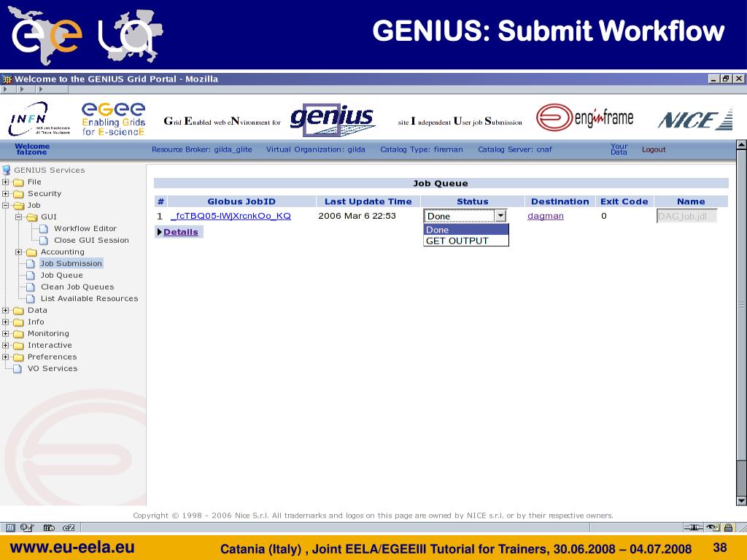Collapse the GUI subfolder node

click(18, 217)
